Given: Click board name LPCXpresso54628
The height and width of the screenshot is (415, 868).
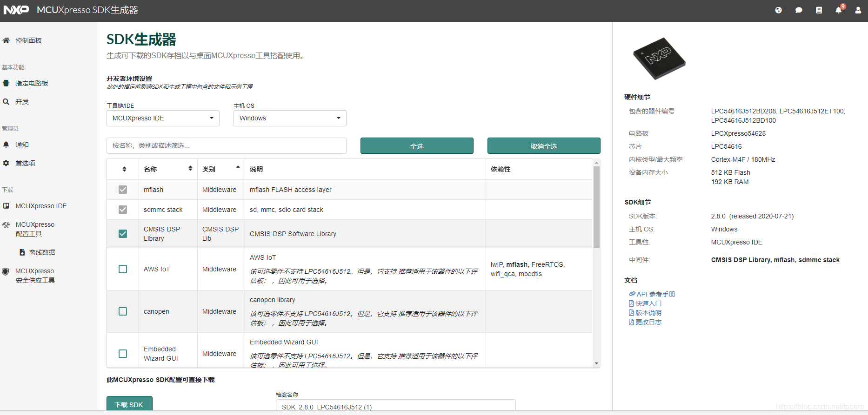Looking at the screenshot, I should [x=738, y=133].
